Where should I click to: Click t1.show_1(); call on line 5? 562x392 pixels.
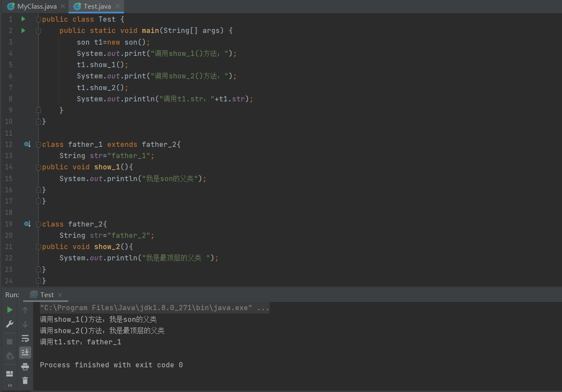coord(103,65)
